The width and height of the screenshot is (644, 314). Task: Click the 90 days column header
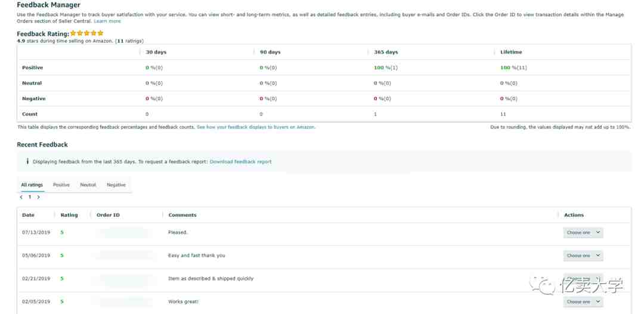(270, 52)
